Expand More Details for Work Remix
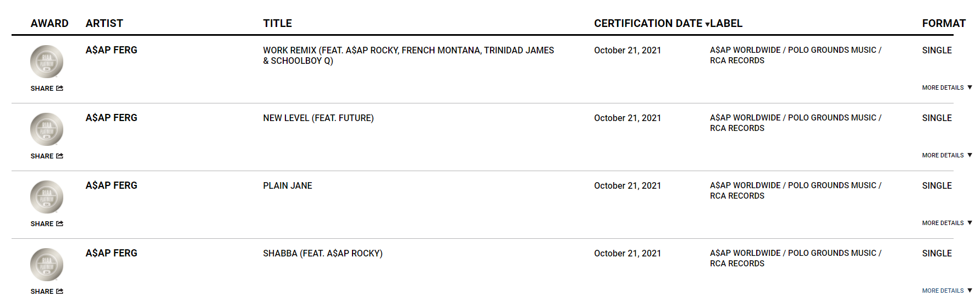The width and height of the screenshot is (980, 301). pos(947,87)
